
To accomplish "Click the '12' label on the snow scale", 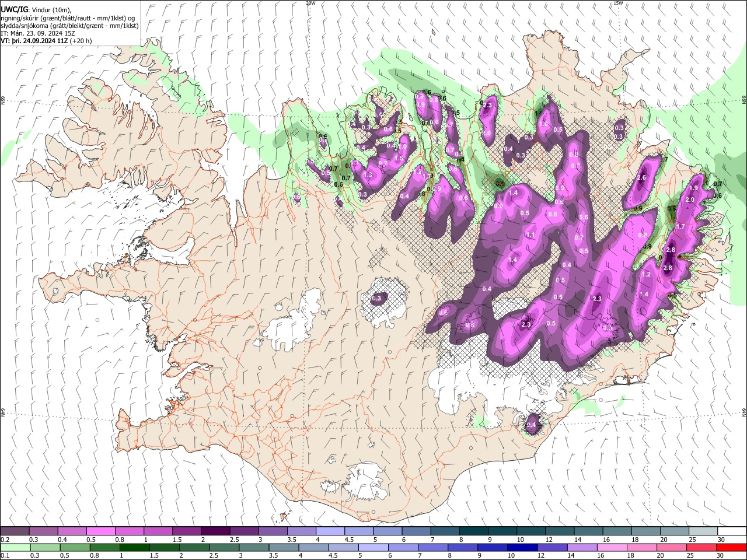I will coord(549,540).
